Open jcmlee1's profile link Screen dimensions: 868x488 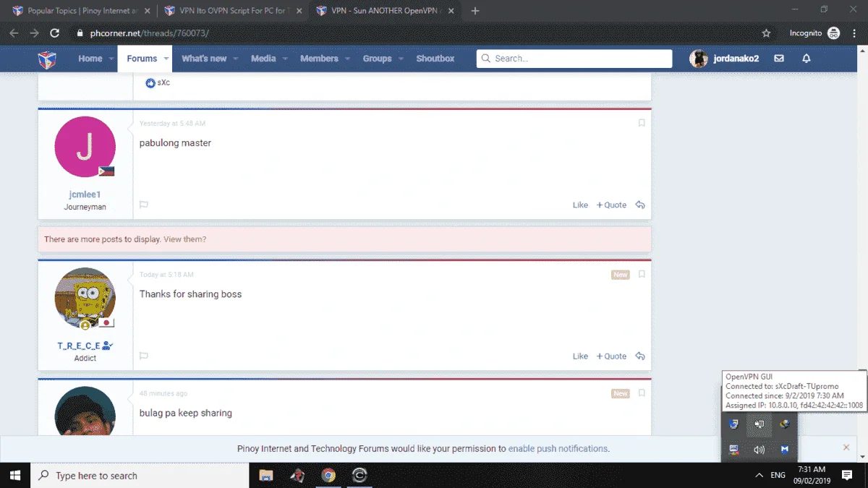coord(85,194)
